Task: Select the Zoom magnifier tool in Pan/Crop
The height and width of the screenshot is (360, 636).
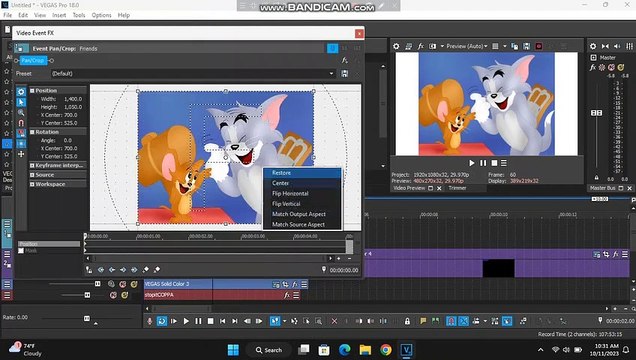Action: 21,113
